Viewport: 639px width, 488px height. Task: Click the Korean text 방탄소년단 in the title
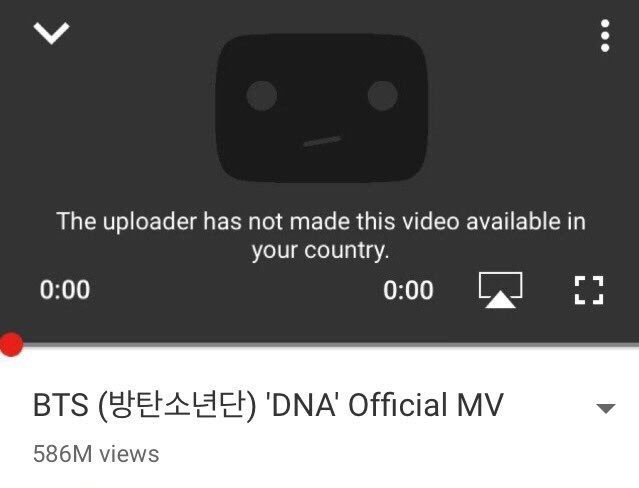[x=177, y=404]
